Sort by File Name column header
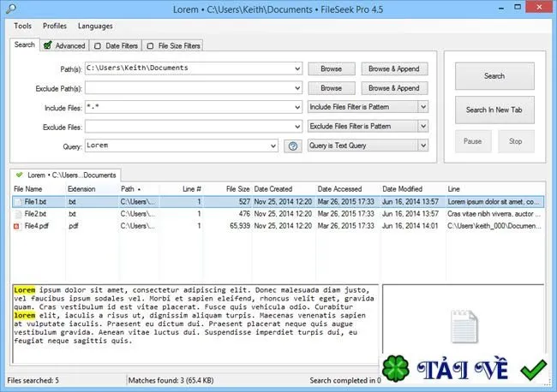 [x=39, y=189]
